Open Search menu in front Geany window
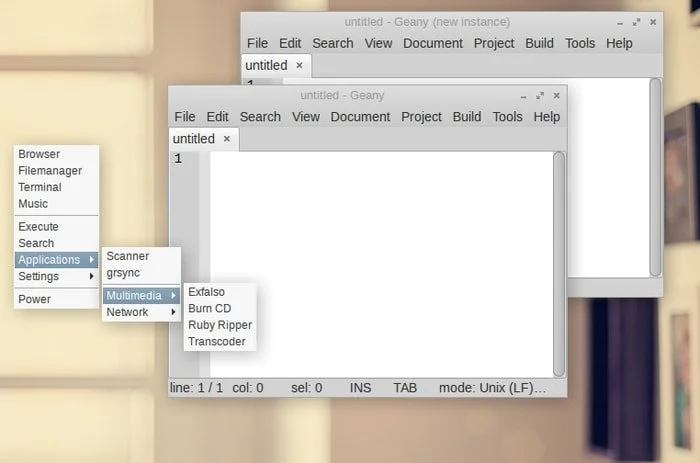The height and width of the screenshot is (463, 700). tap(260, 117)
